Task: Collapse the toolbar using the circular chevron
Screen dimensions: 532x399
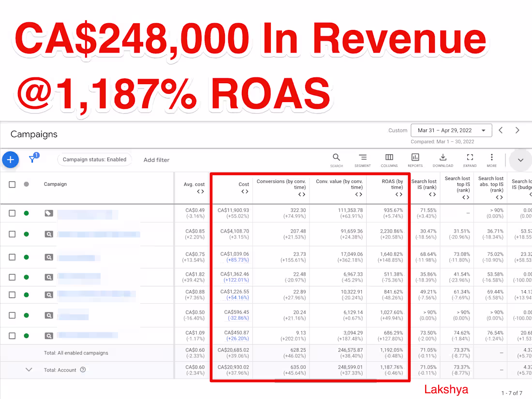Action: [520, 160]
